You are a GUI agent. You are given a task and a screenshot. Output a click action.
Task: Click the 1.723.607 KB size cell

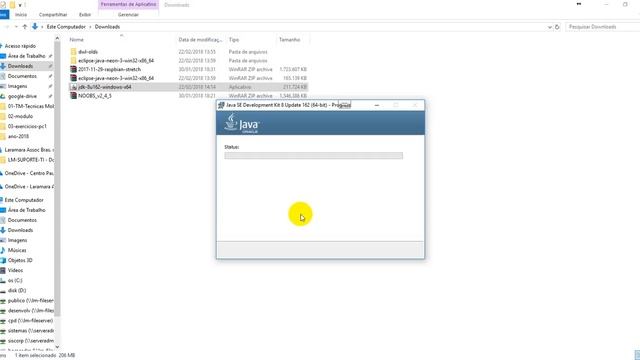coord(293,69)
